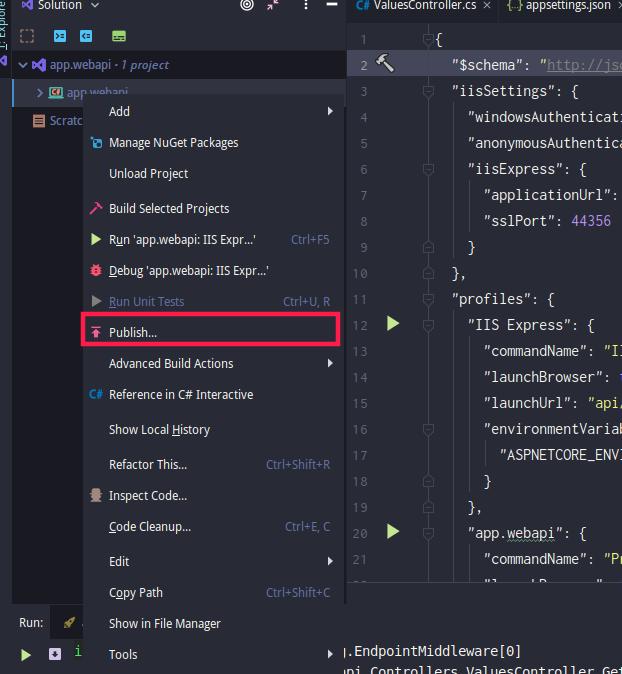Click the download-arrow icon in Run panel
This screenshot has width=622, height=674.
[55, 654]
